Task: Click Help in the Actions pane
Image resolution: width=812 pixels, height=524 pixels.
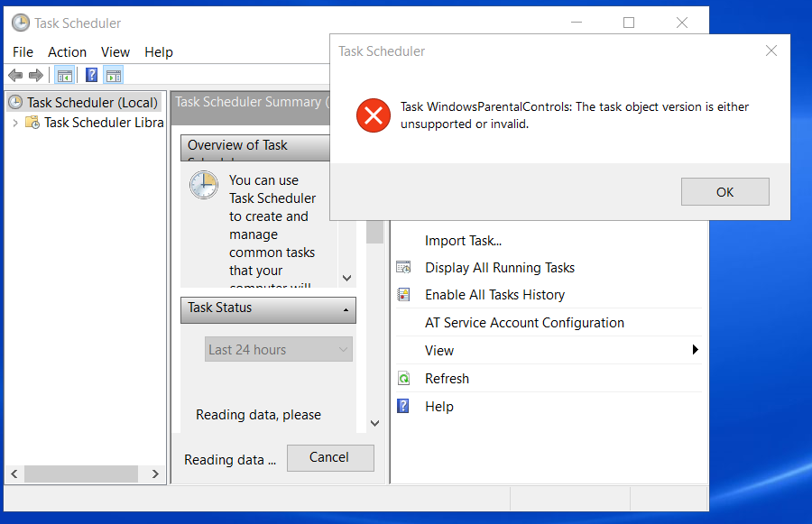Action: point(439,407)
